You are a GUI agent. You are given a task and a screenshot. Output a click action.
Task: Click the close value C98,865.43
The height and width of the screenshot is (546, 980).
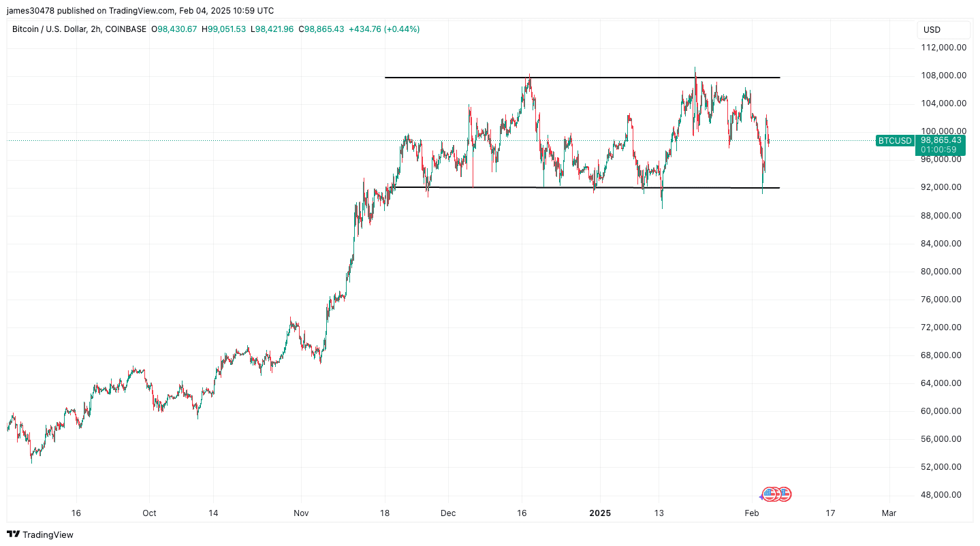point(321,29)
